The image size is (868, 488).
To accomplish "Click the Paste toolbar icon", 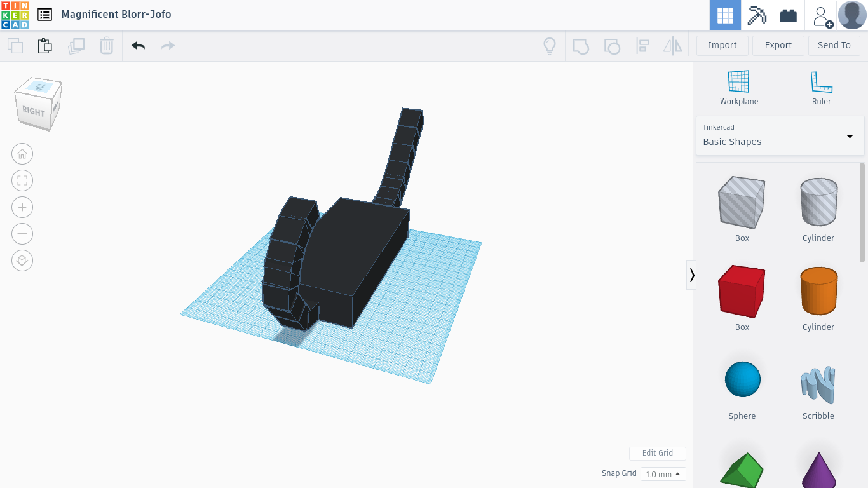I will coord(44,46).
